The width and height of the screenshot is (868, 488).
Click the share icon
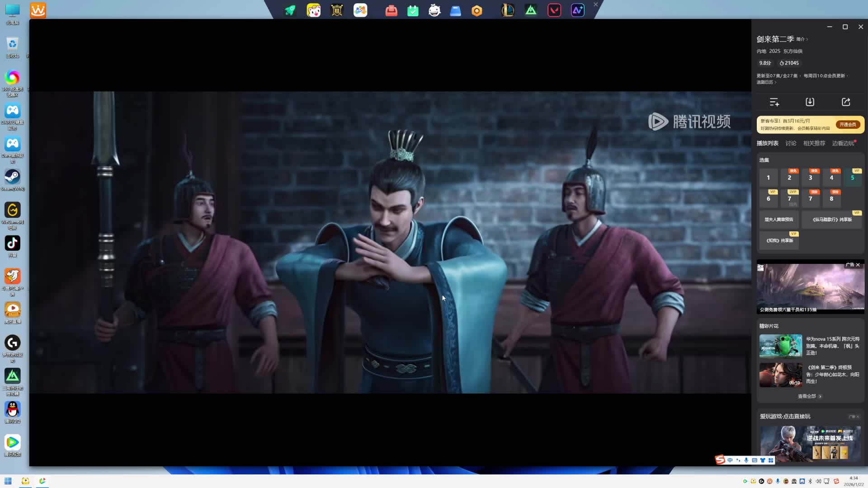tap(846, 102)
